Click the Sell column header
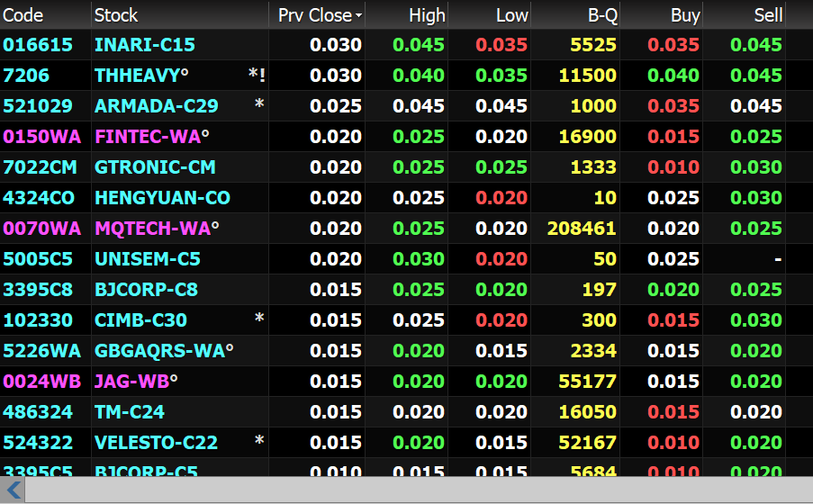The height and width of the screenshot is (504, 813). pyautogui.click(x=768, y=15)
